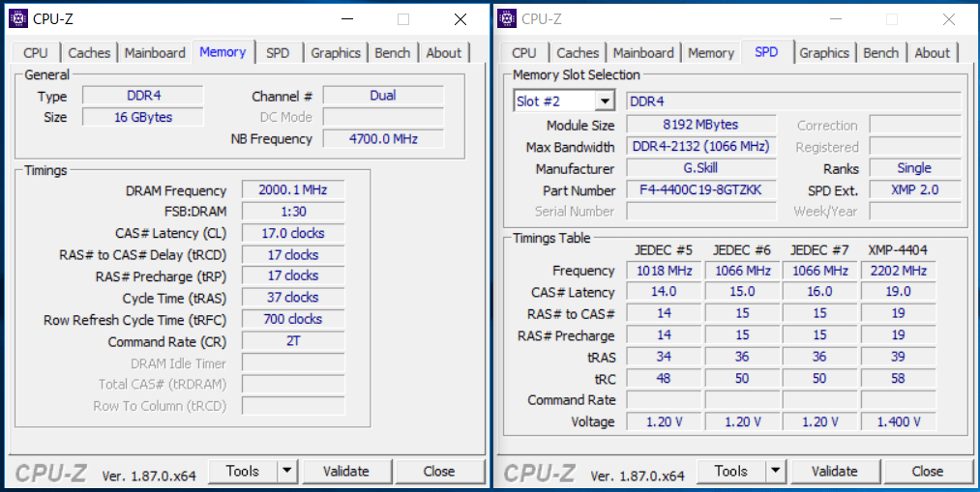Click the Ranks value Single
The height and width of the screenshot is (492, 980).
tap(915, 168)
